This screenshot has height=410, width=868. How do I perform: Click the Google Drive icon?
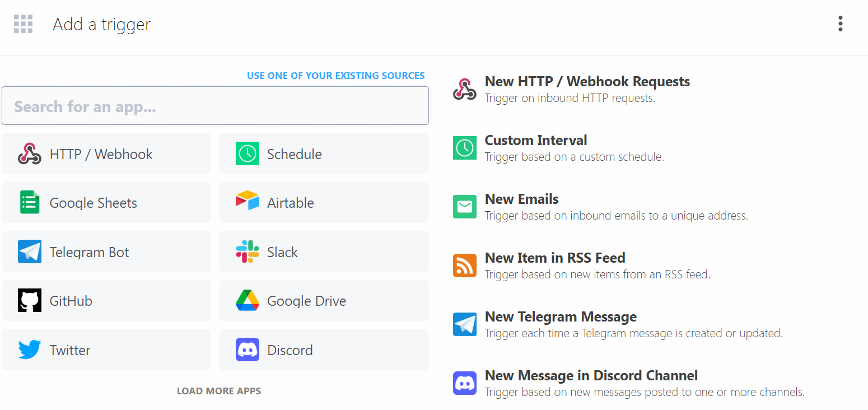[x=247, y=301]
